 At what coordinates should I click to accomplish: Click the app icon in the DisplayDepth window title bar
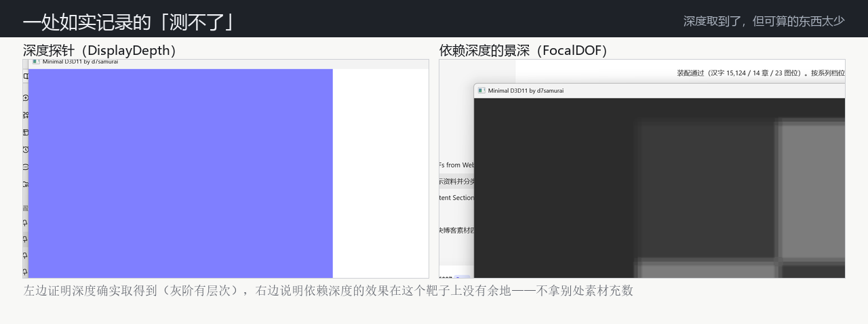coord(36,62)
